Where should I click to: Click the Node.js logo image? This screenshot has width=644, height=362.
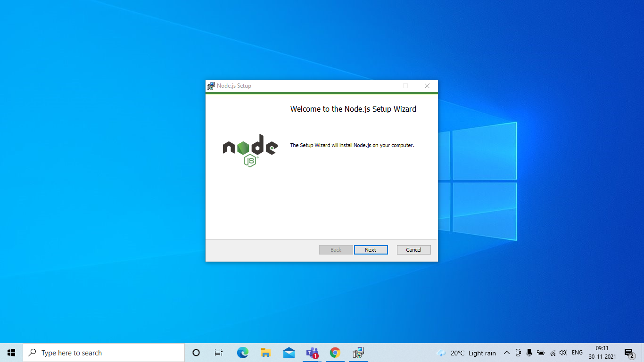click(x=250, y=150)
